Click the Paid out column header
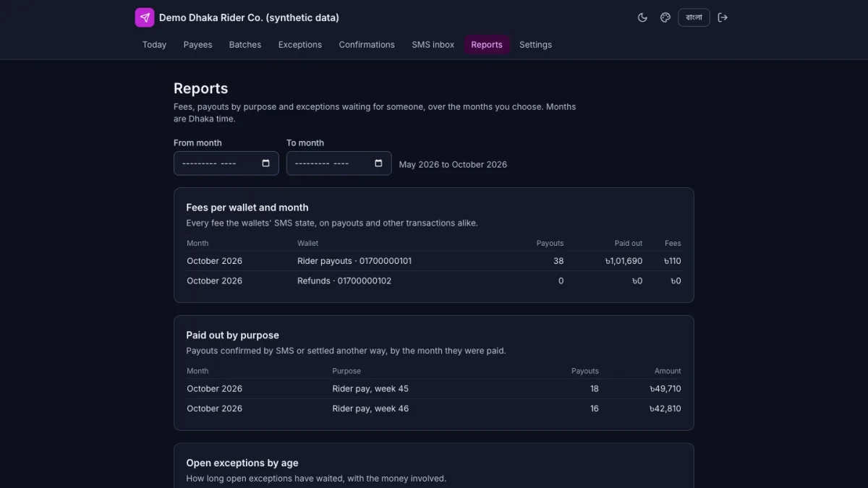 point(629,244)
